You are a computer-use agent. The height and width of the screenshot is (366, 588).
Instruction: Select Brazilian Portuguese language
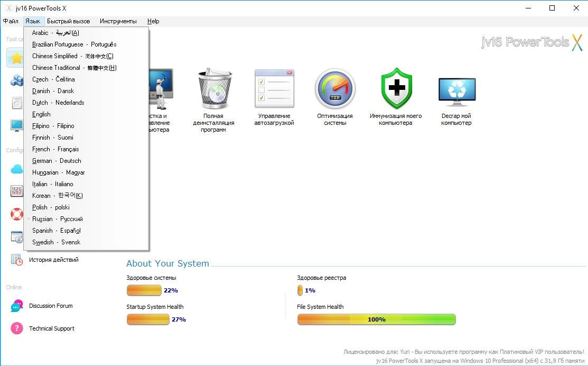click(x=86, y=44)
